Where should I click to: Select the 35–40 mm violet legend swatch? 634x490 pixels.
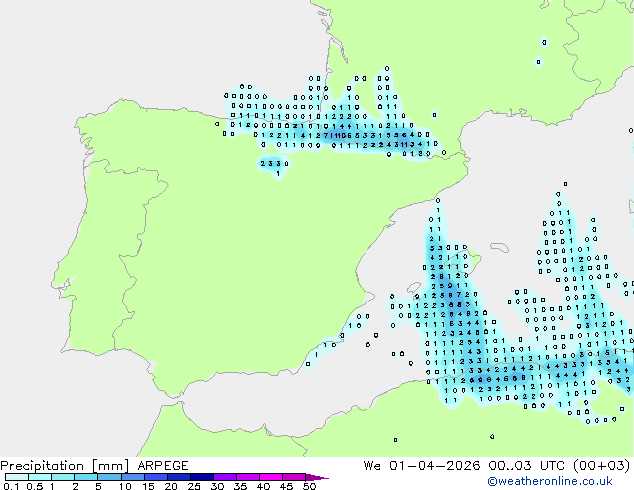247,477
